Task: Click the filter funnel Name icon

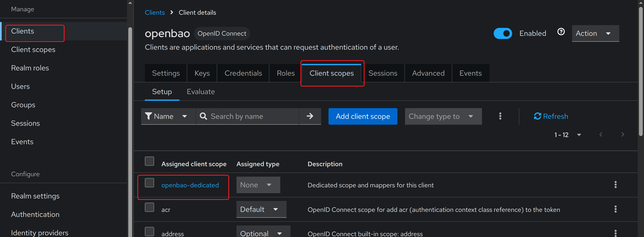Action: 148,116
